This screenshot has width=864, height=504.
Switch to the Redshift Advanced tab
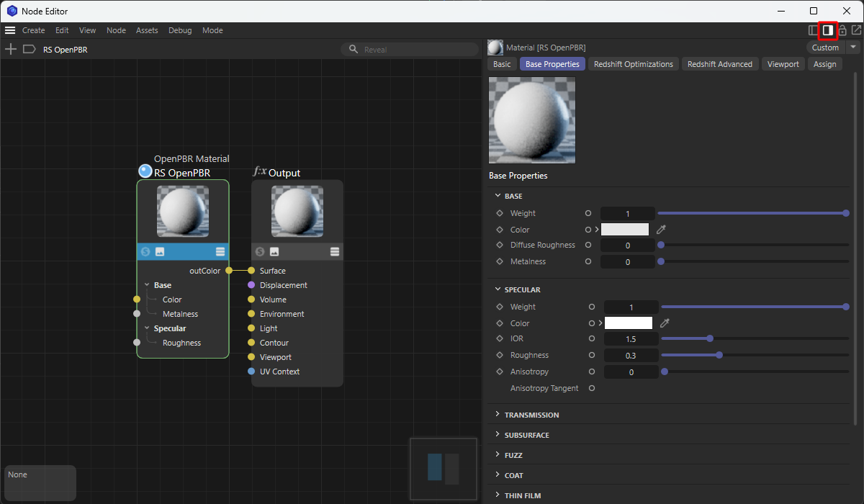tap(719, 64)
